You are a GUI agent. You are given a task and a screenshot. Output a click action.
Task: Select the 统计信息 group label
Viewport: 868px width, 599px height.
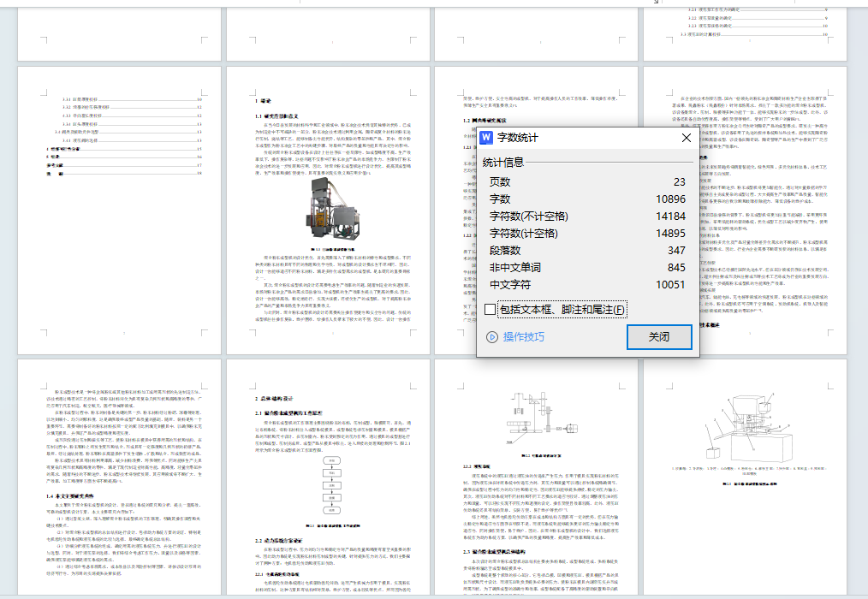[502, 163]
